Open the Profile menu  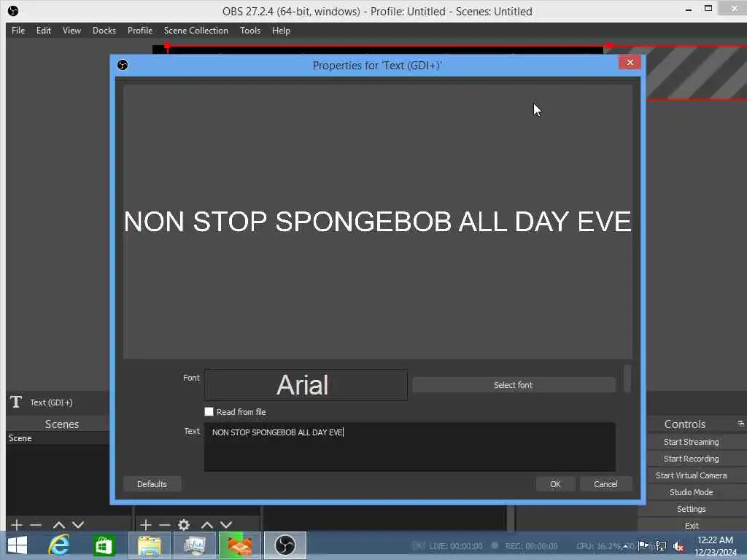[140, 31]
